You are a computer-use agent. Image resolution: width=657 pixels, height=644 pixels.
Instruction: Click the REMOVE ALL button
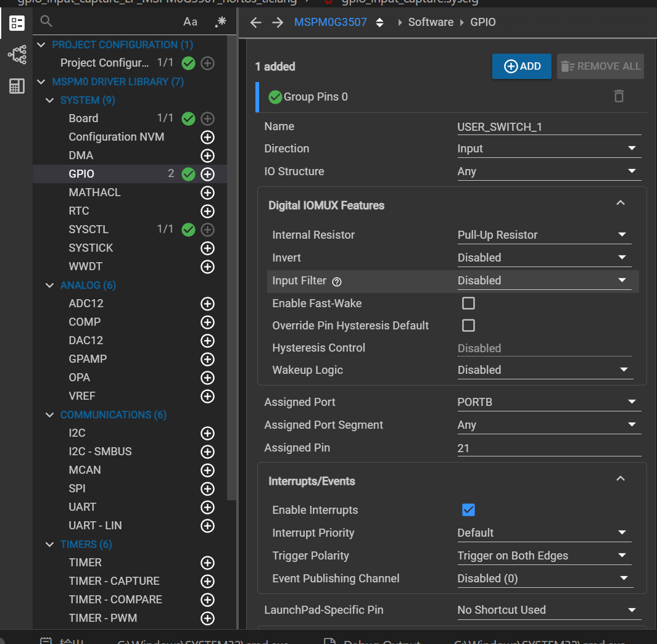[600, 66]
